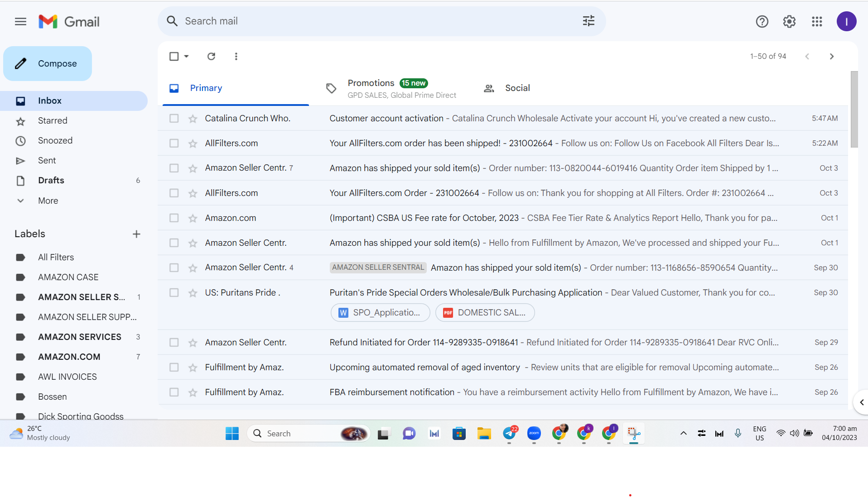Click the Gmail logo
Image resolution: width=868 pixels, height=497 pixels.
click(x=69, y=21)
